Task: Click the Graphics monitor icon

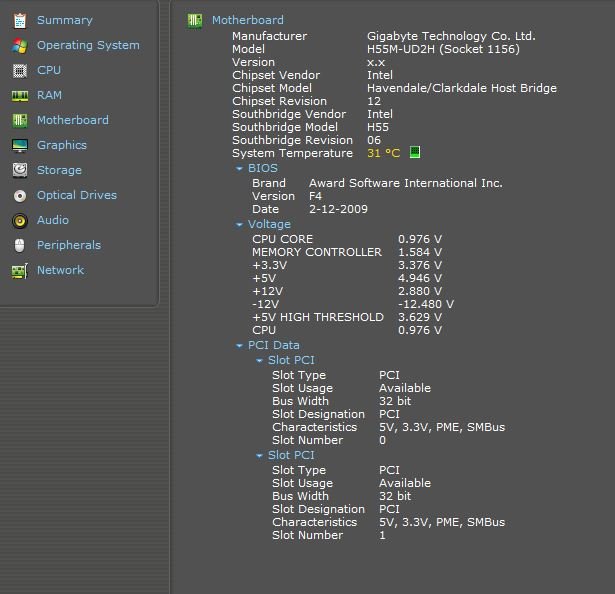Action: pos(19,145)
